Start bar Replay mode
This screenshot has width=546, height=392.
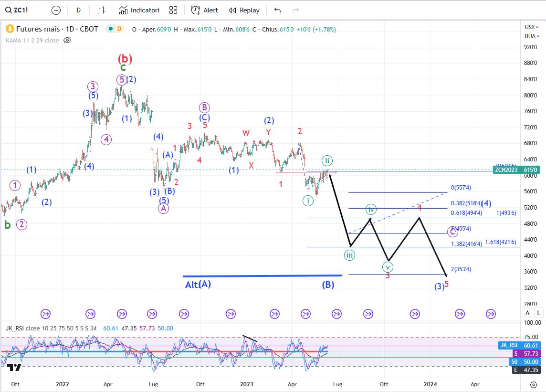(244, 10)
